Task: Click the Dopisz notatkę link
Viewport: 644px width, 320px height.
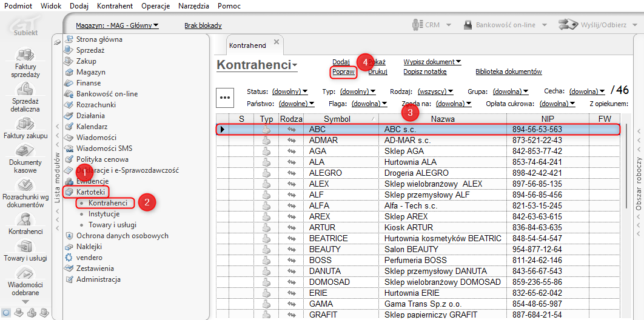Action: point(425,72)
